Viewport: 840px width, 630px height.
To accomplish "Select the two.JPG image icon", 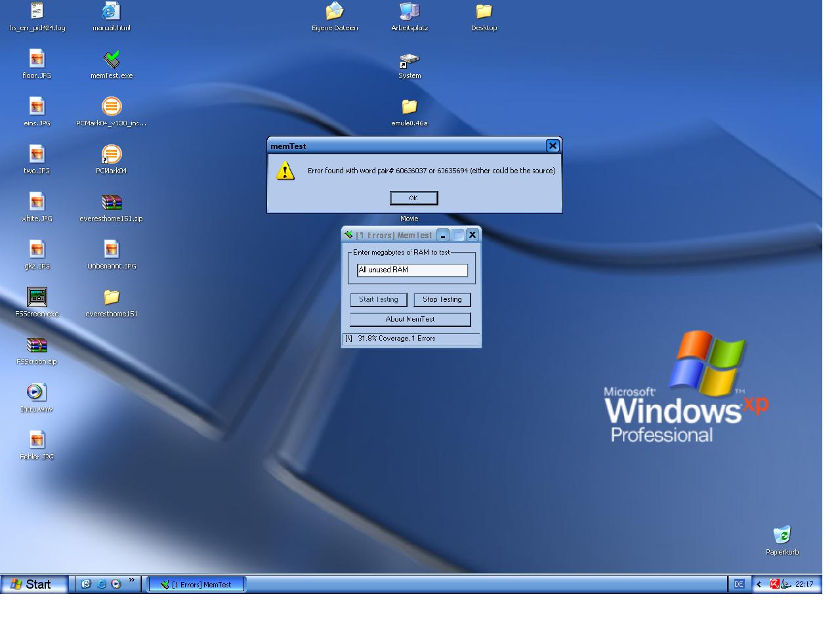I will point(37,154).
